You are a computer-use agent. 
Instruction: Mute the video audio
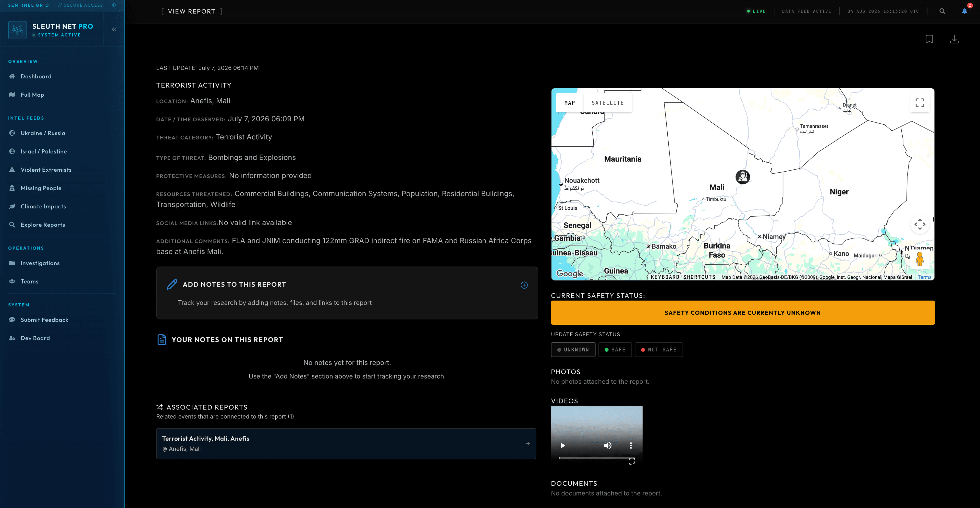(x=608, y=445)
